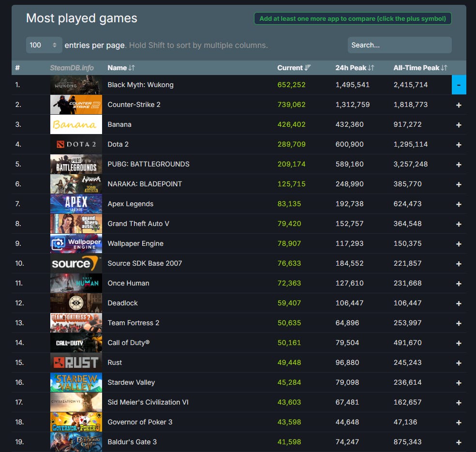Open Banana game name link
Screen dimensions: 476x452
point(119,124)
